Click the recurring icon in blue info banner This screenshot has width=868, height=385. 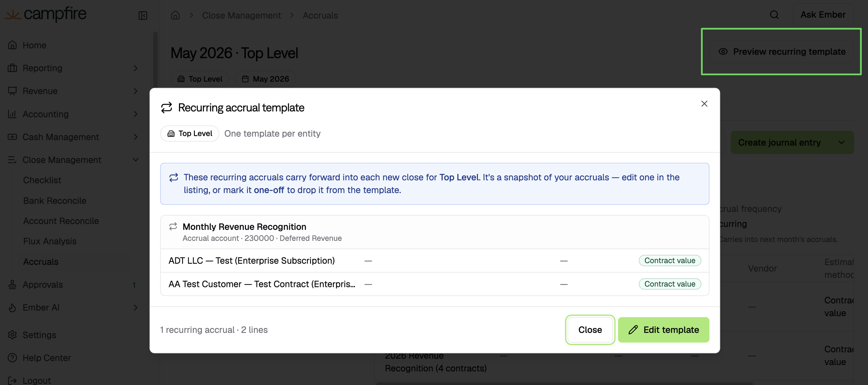point(173,177)
